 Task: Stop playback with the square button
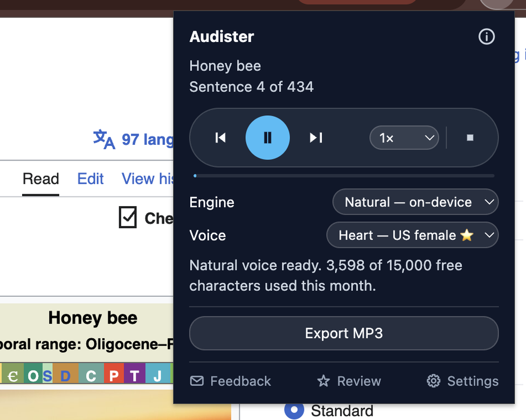tap(470, 137)
